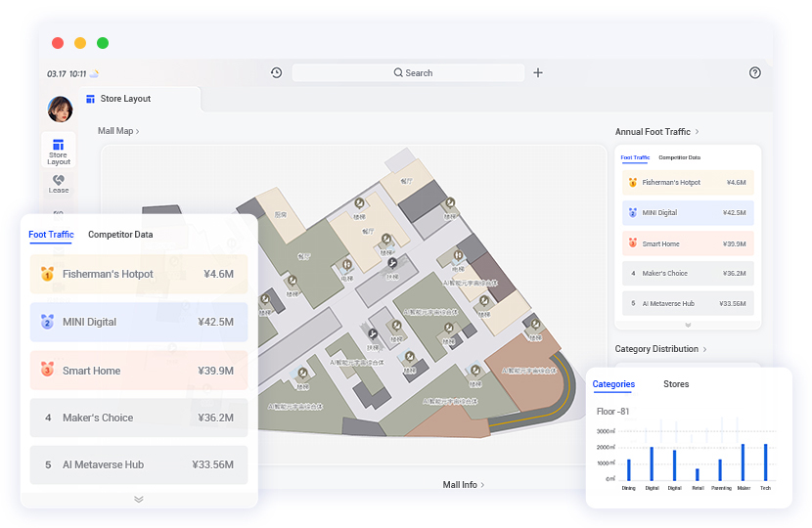This screenshot has height=528, width=812.
Task: Select the MINI Digital row in large list
Action: click(x=139, y=322)
